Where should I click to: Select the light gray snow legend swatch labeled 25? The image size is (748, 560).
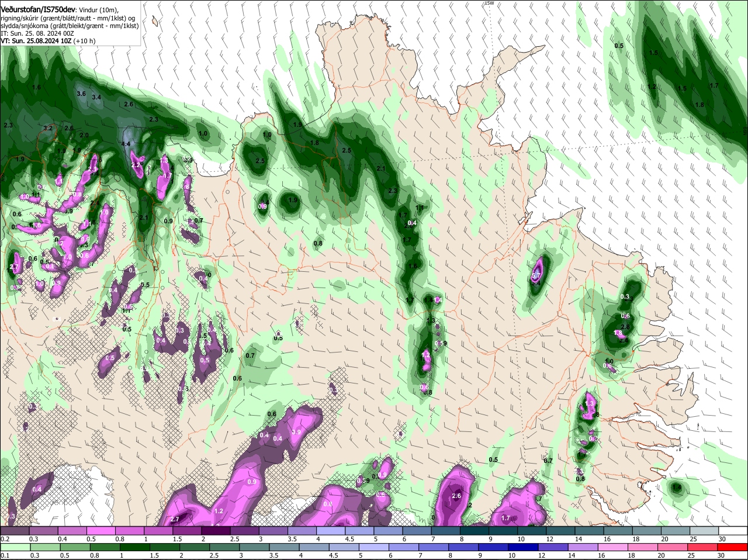[705, 530]
